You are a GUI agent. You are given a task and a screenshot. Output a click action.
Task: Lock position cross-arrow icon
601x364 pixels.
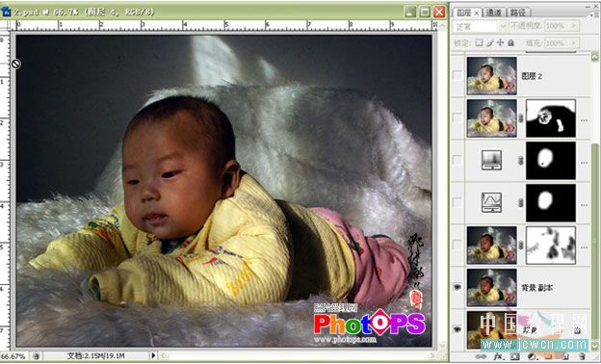500,42
